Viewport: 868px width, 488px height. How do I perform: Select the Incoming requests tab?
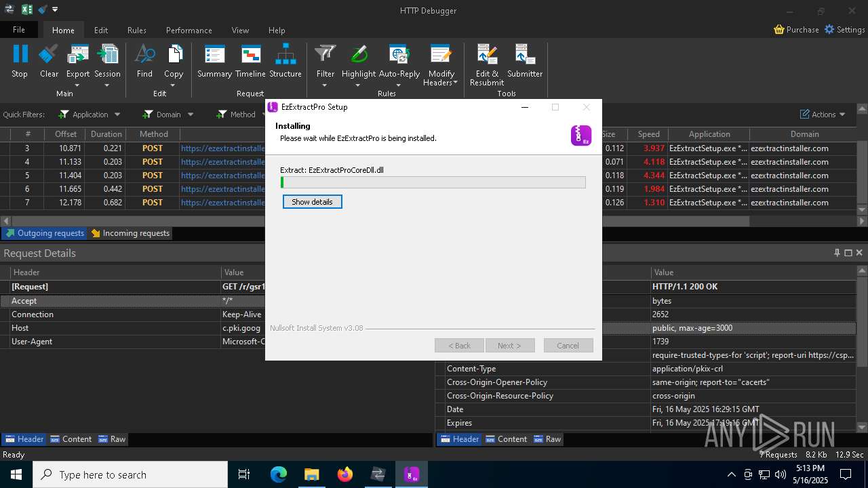(130, 233)
